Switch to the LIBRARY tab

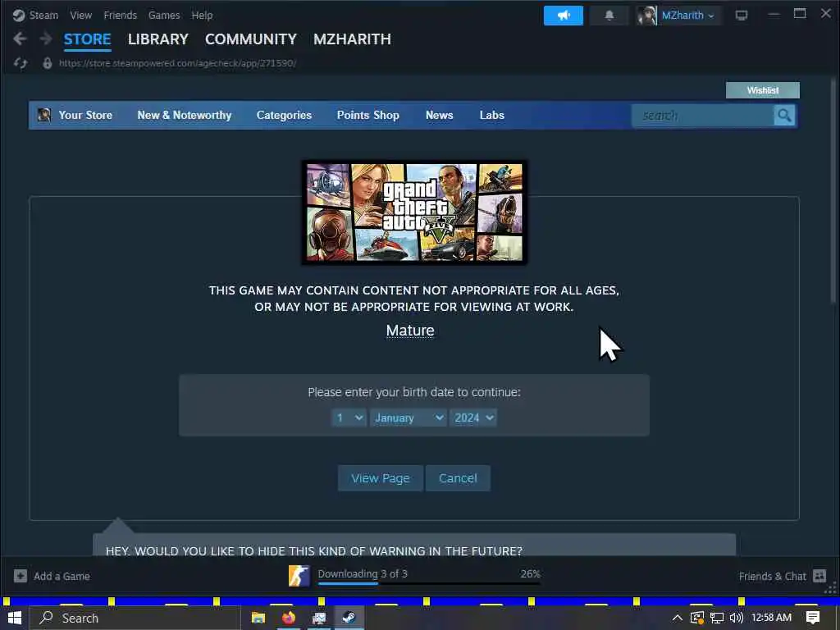(x=158, y=39)
